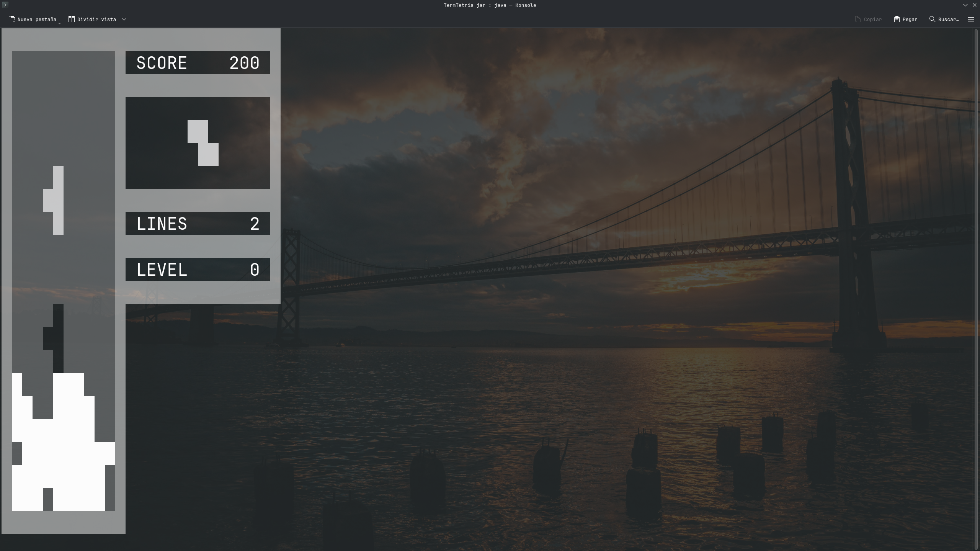
Task: Click the window minimize chevron in the title bar
Action: 965,5
